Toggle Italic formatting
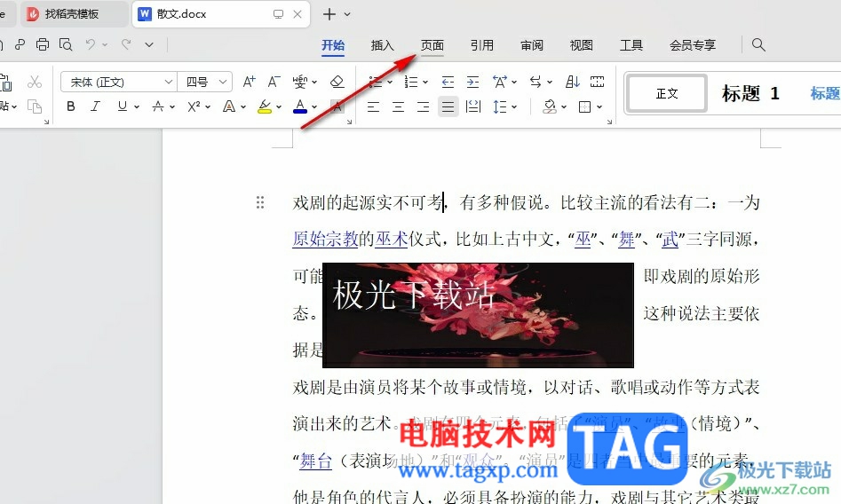Screen dimensions: 841x504 (x=96, y=106)
